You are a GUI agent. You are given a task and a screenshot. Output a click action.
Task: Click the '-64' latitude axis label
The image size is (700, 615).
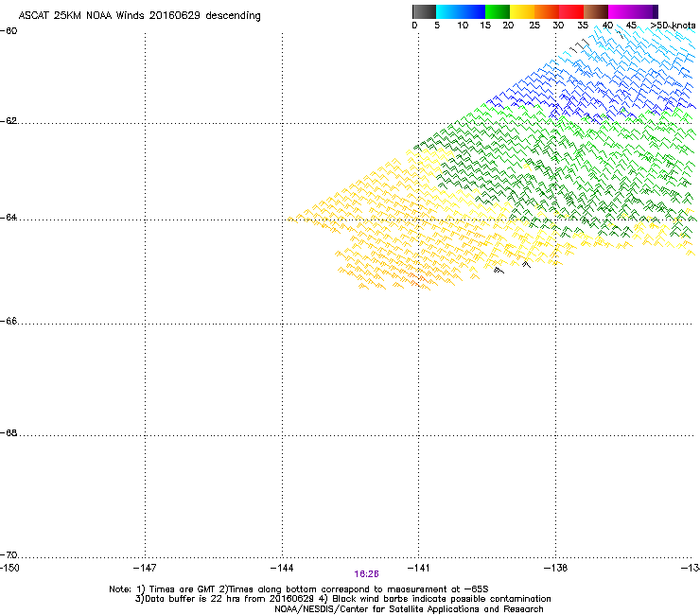click(x=9, y=218)
